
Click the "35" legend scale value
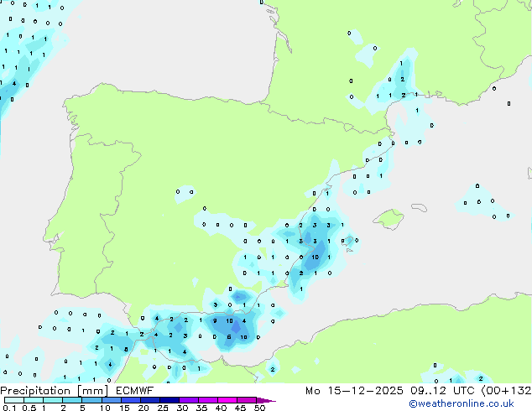(201, 408)
